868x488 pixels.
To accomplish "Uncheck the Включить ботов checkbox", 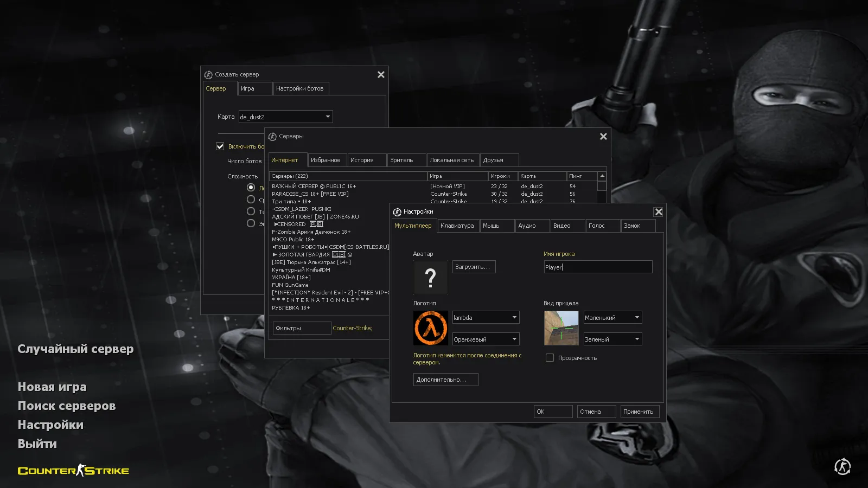I will click(220, 146).
